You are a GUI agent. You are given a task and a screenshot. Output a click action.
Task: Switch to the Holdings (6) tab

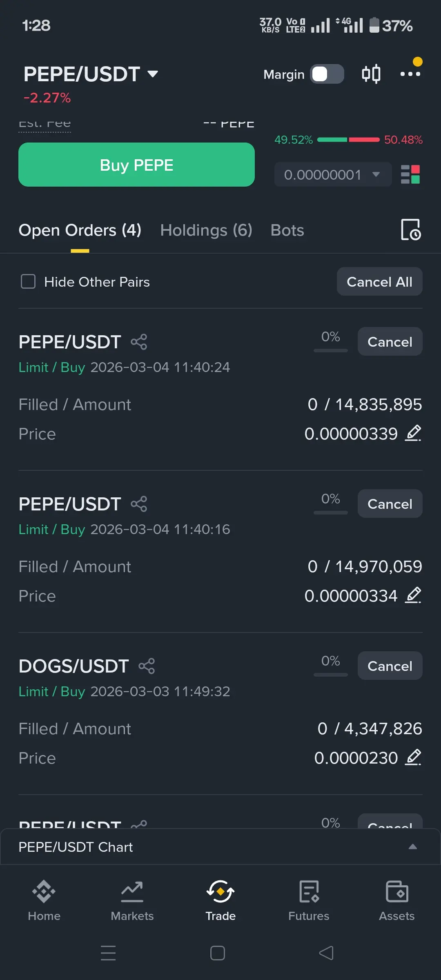coord(206,230)
